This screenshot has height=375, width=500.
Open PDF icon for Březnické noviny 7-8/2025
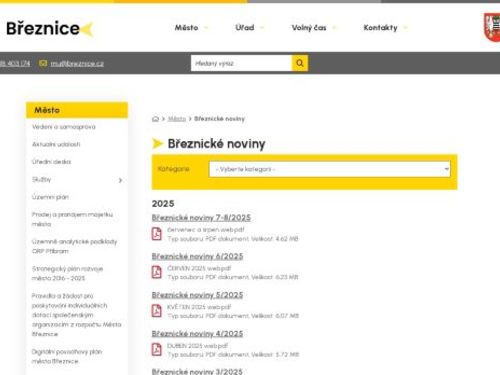(x=157, y=234)
